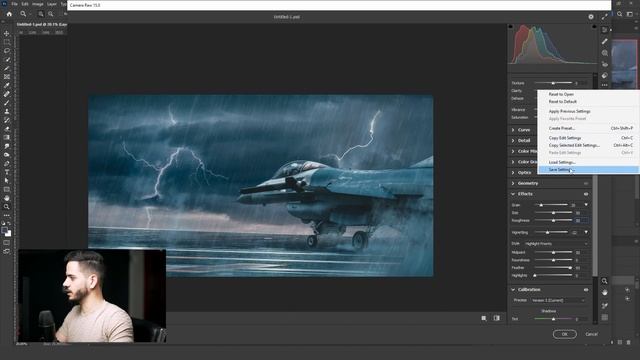Viewport: 640px width, 360px height.
Task: Toggle the grid overlay icon in Camera Raw
Action: (604, 317)
